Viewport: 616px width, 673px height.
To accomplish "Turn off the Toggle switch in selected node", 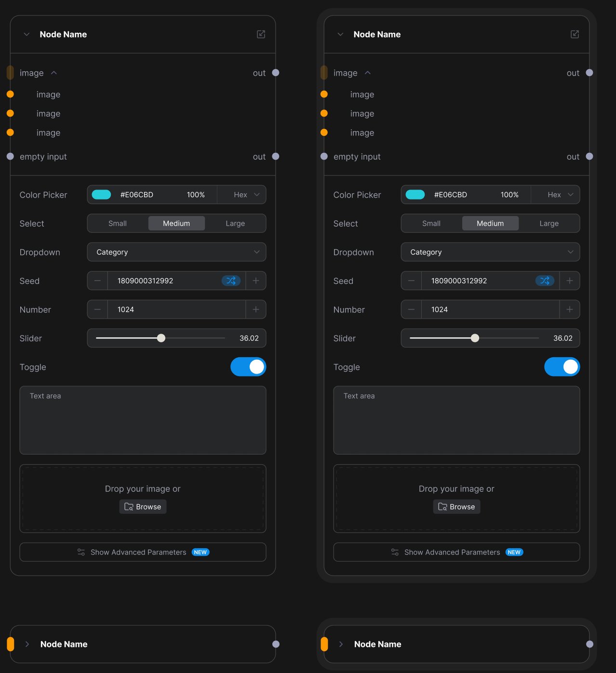I will pyautogui.click(x=562, y=367).
